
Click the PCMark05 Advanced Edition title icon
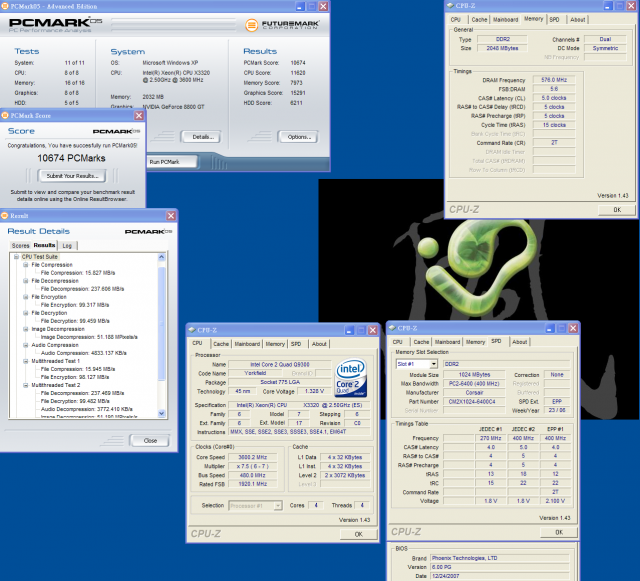(x=5, y=7)
